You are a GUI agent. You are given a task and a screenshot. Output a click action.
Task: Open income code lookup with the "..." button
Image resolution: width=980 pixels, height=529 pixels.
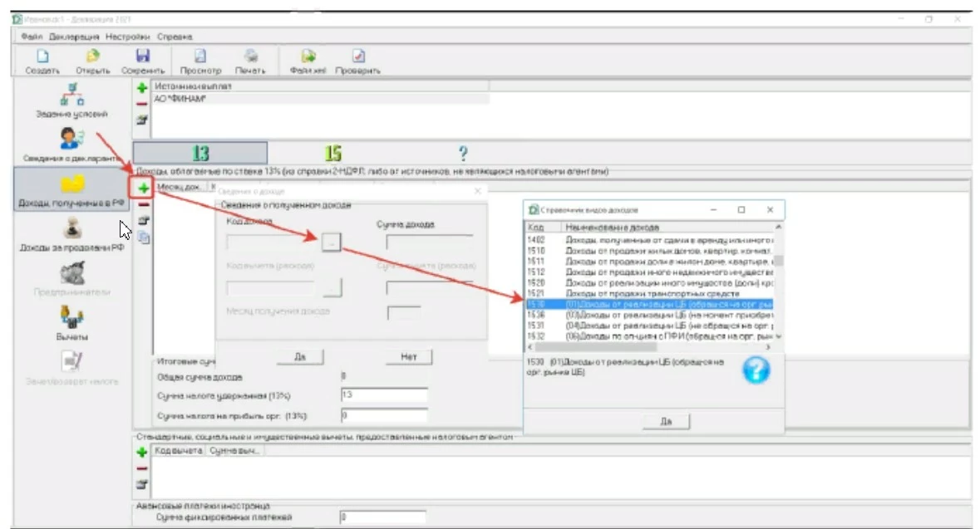tap(332, 242)
